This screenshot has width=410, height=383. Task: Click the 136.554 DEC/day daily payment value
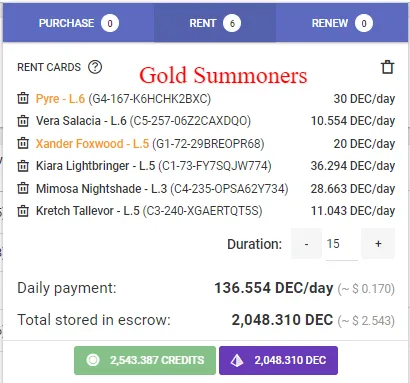click(274, 288)
